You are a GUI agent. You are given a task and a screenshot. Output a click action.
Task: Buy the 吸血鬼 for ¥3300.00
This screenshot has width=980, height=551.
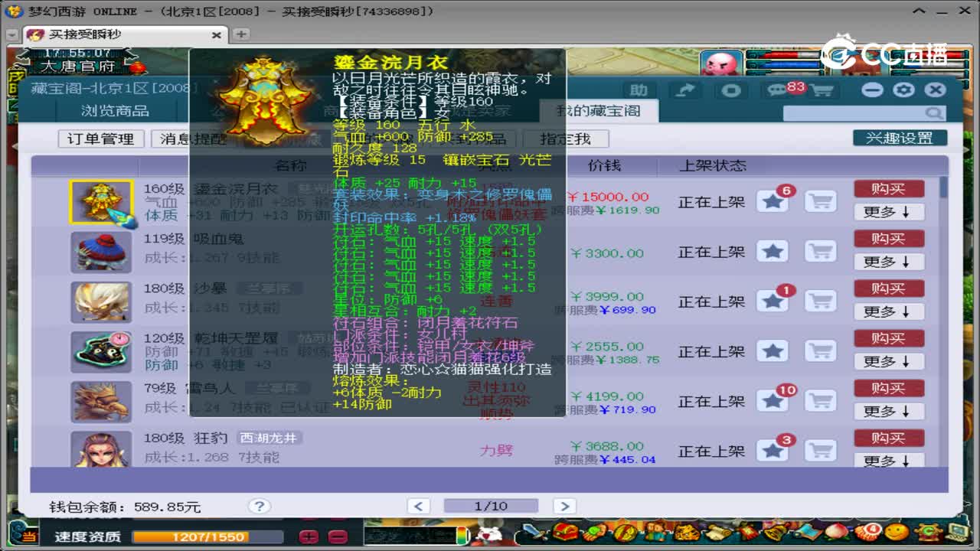[x=889, y=238]
